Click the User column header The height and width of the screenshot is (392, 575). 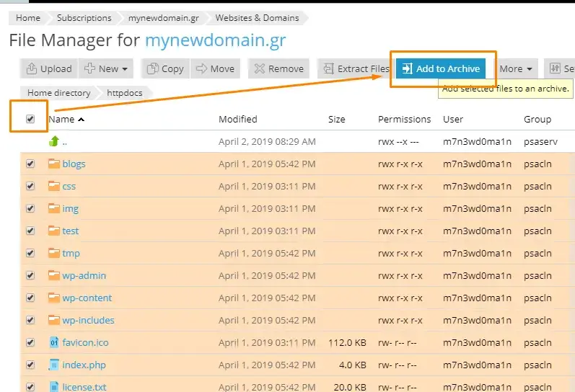(453, 119)
